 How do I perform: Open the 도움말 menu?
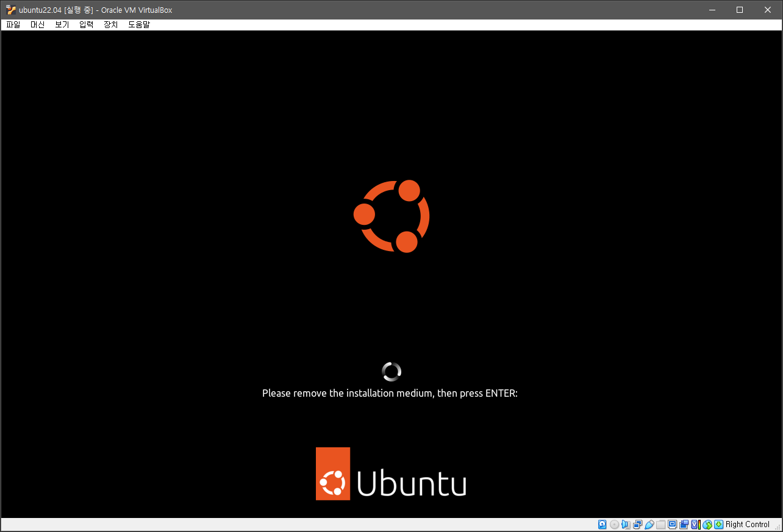[139, 24]
